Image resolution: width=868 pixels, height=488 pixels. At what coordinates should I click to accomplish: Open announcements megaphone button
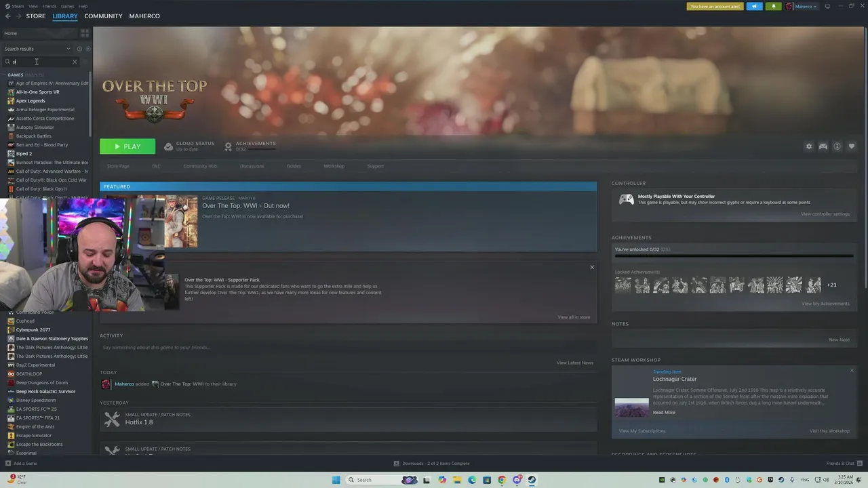(x=754, y=7)
